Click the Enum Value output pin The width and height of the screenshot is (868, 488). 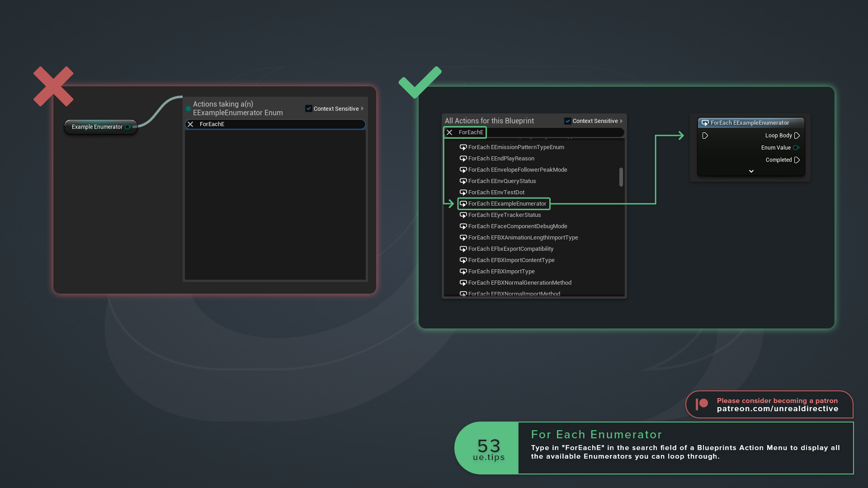coord(796,147)
